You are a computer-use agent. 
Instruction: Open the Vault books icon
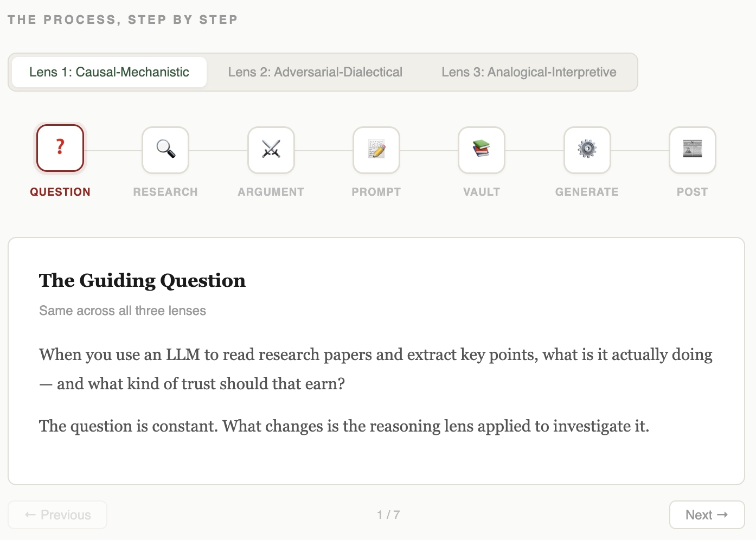[x=482, y=150]
